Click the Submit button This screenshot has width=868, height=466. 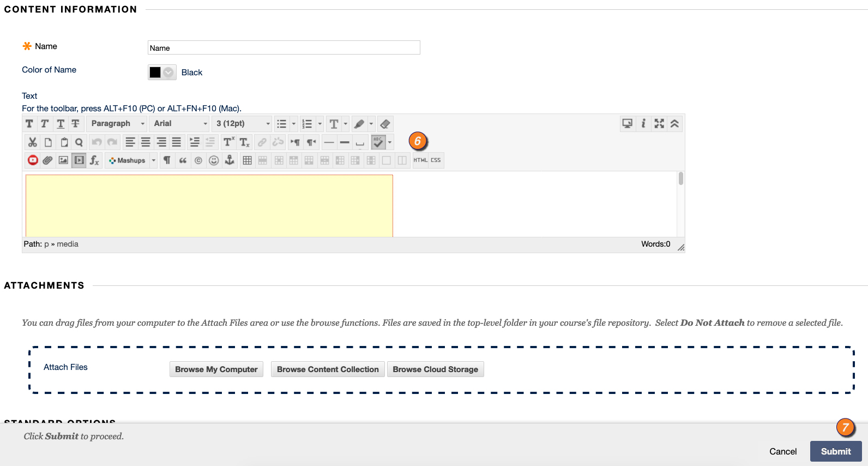click(x=836, y=451)
